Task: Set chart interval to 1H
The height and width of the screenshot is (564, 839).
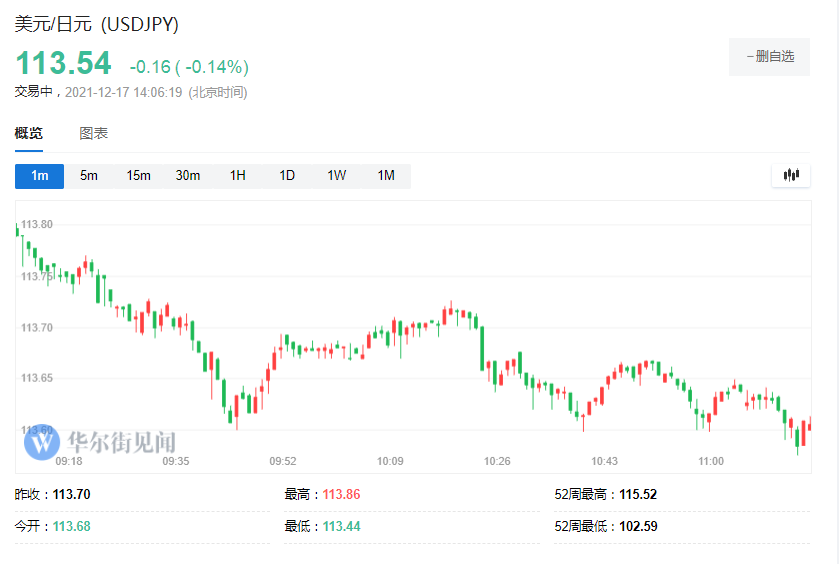Action: [237, 176]
